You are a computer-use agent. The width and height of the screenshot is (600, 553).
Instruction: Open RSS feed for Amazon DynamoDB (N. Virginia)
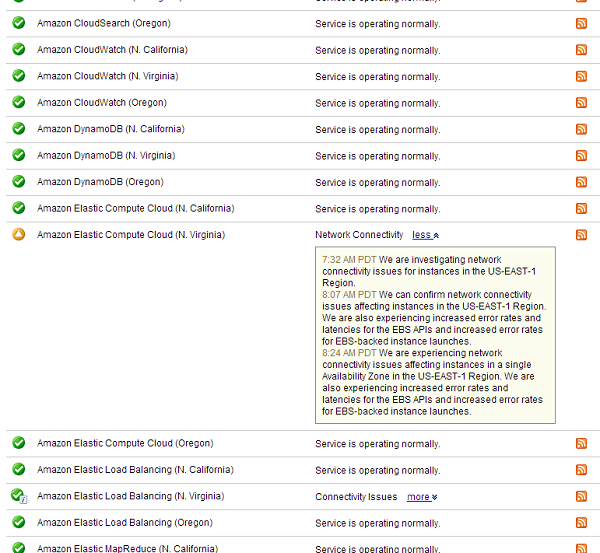[x=581, y=155]
